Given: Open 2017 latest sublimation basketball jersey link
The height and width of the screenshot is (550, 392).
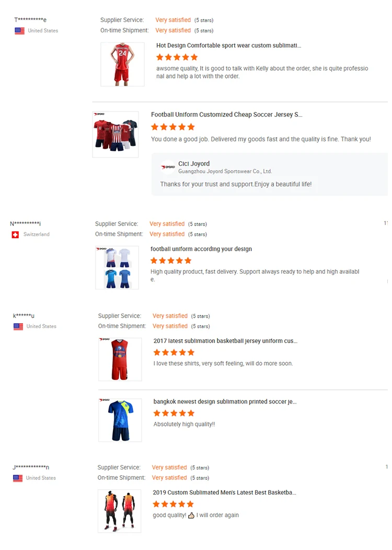Looking at the screenshot, I should coord(225,341).
